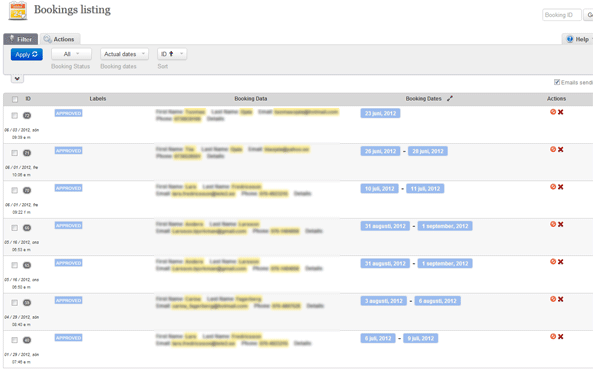Click the '26 juni, 2012' date badge
The height and width of the screenshot is (373, 593).
click(380, 151)
